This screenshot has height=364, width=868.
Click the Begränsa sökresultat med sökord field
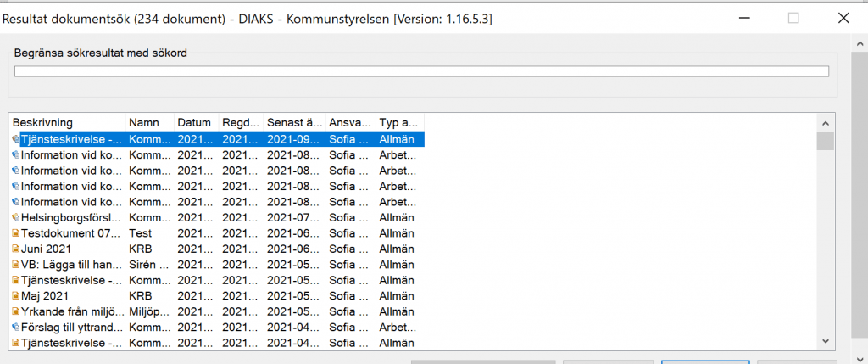(421, 71)
